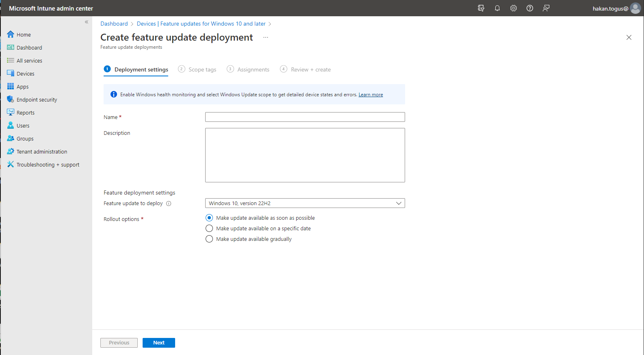Screen dimensions: 644x355
Task: Switch to the Deployment settings tab
Action: (x=136, y=69)
